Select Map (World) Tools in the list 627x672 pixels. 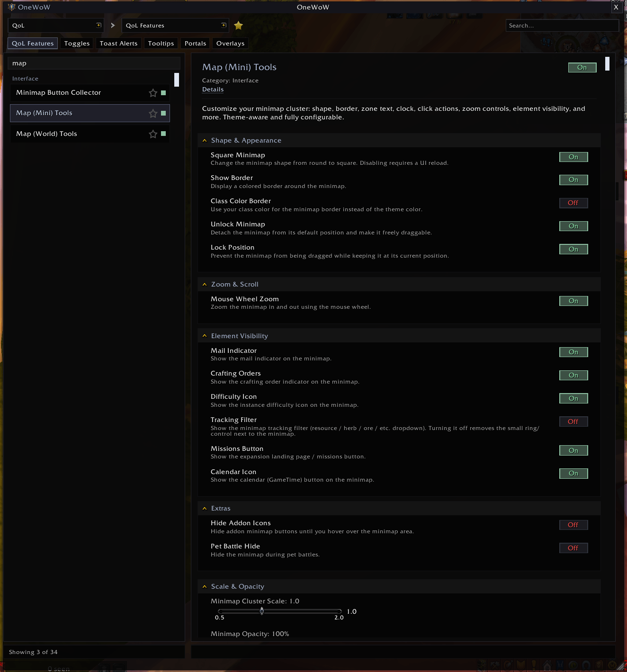[x=90, y=134]
